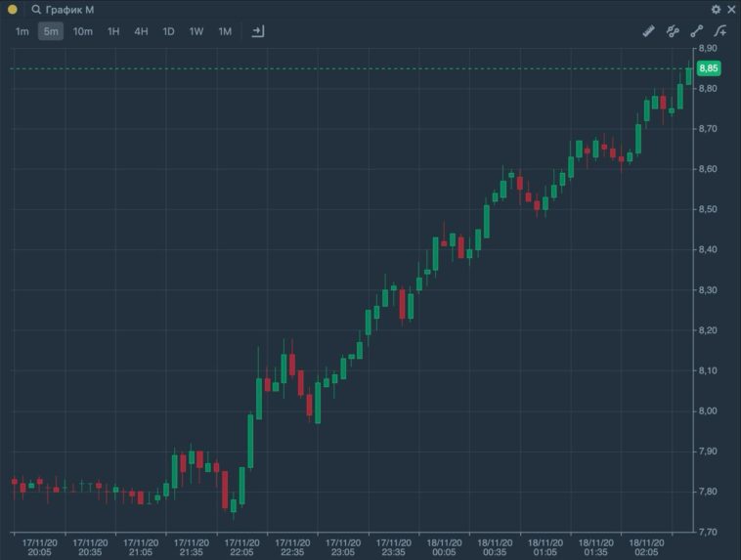Select the ruler measurement tool

pyautogui.click(x=647, y=31)
